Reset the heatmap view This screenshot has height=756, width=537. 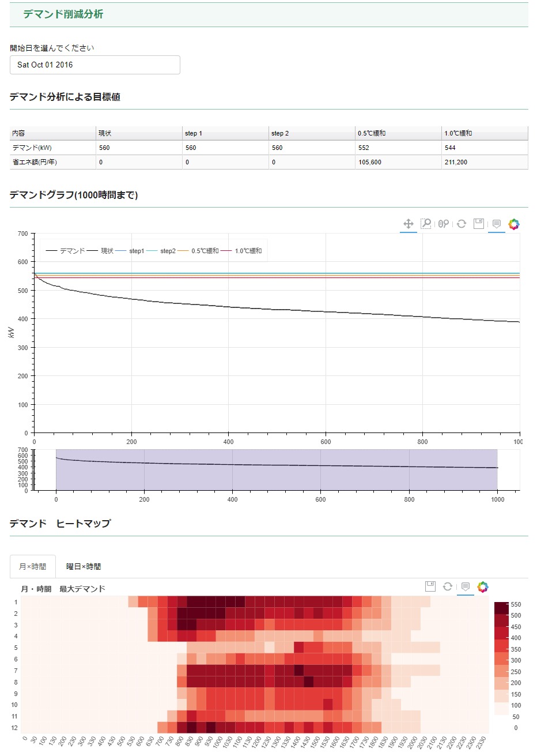pyautogui.click(x=447, y=586)
